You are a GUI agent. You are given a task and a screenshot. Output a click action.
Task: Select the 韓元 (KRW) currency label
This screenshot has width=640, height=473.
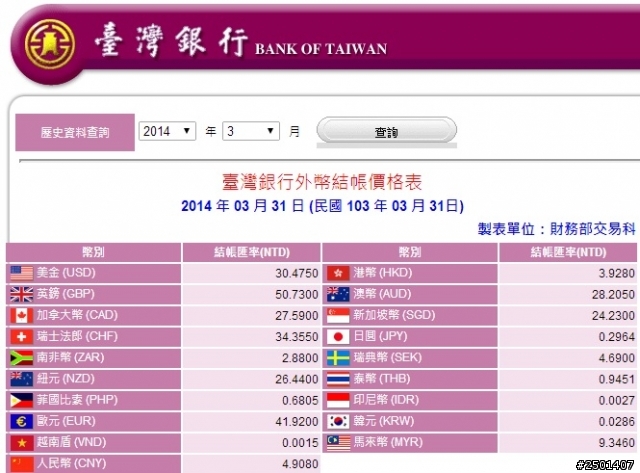click(384, 421)
